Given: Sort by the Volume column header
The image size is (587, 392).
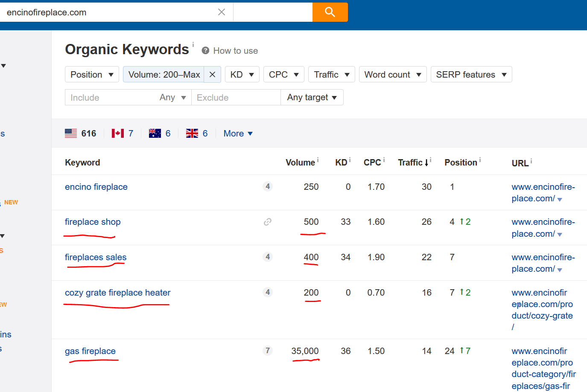Looking at the screenshot, I should coord(300,163).
